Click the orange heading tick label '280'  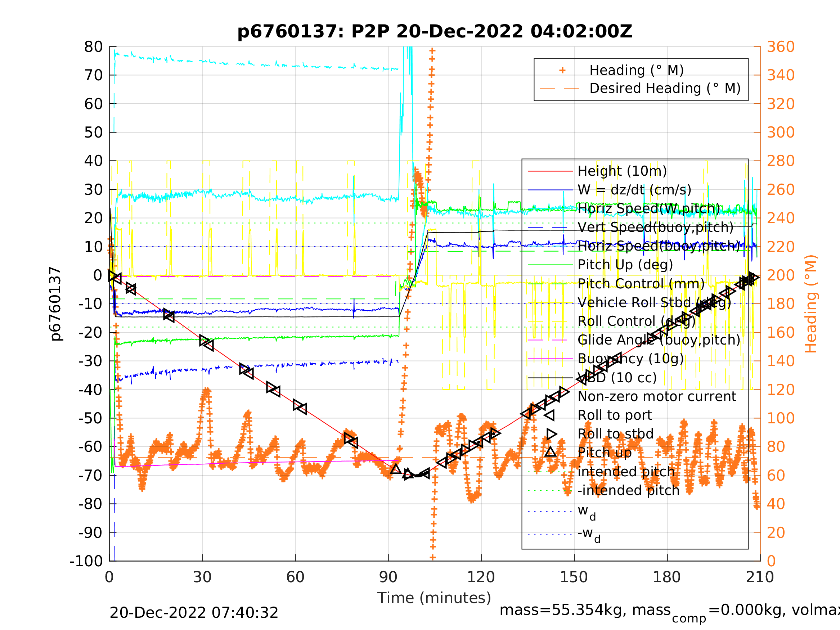[x=781, y=161]
